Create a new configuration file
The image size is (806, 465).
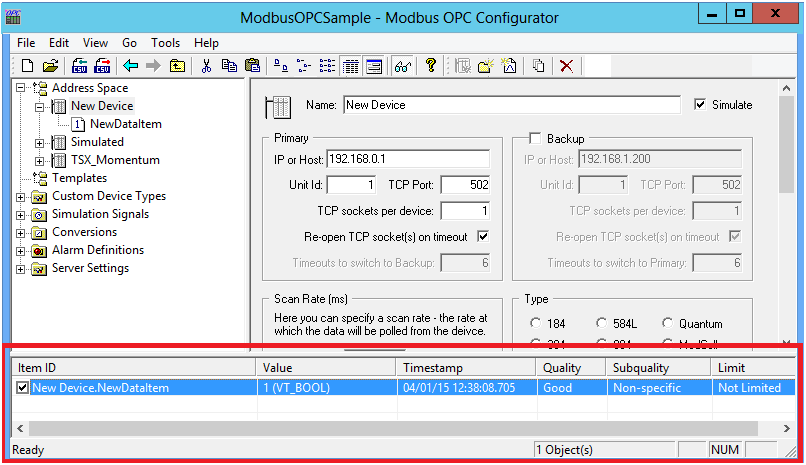27,66
